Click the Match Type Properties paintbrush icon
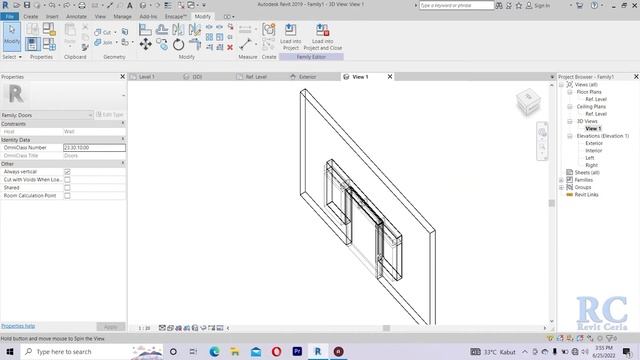Screen dimensions: 640x360 tap(85, 48)
